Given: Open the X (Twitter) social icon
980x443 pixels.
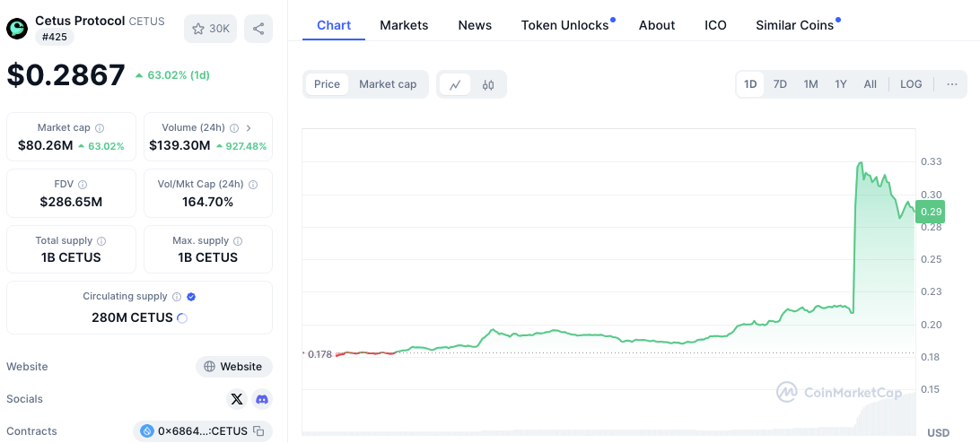Looking at the screenshot, I should (x=237, y=399).
